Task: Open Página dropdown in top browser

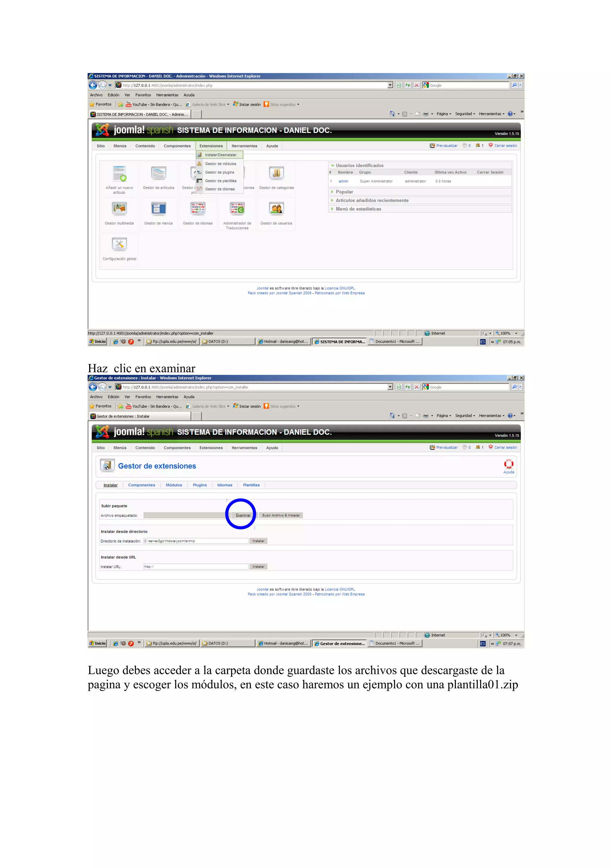Action: coord(444,114)
